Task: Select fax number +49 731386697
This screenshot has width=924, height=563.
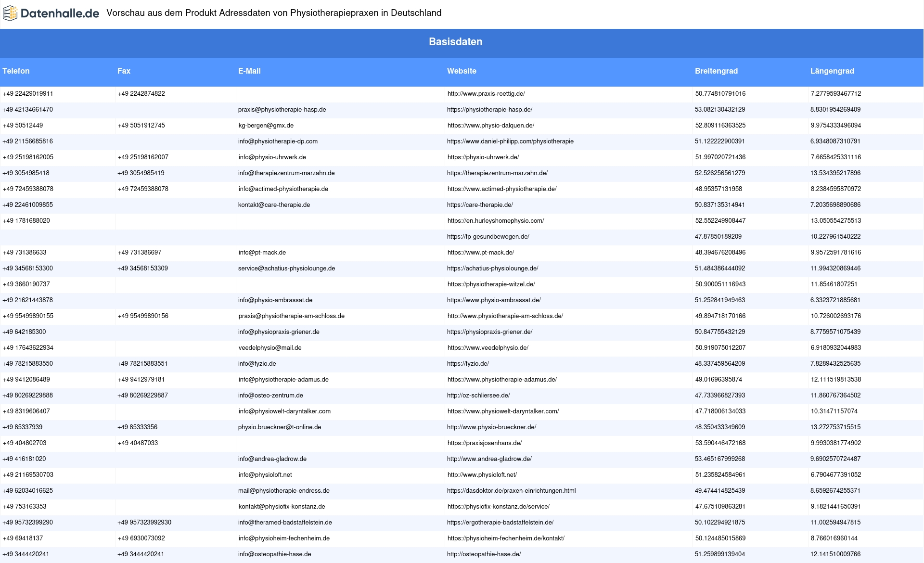Action: pyautogui.click(x=140, y=253)
